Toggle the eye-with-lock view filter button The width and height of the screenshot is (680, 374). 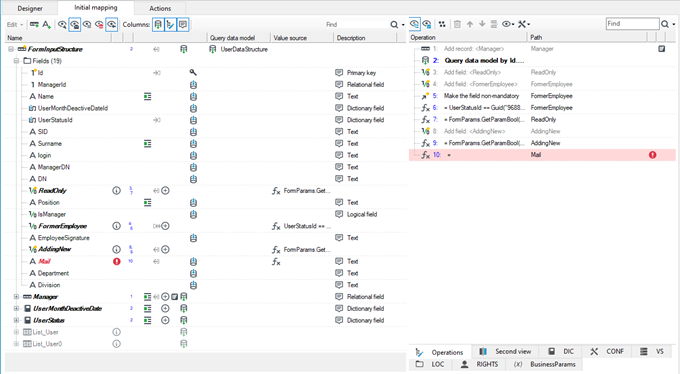pyautogui.click(x=75, y=25)
